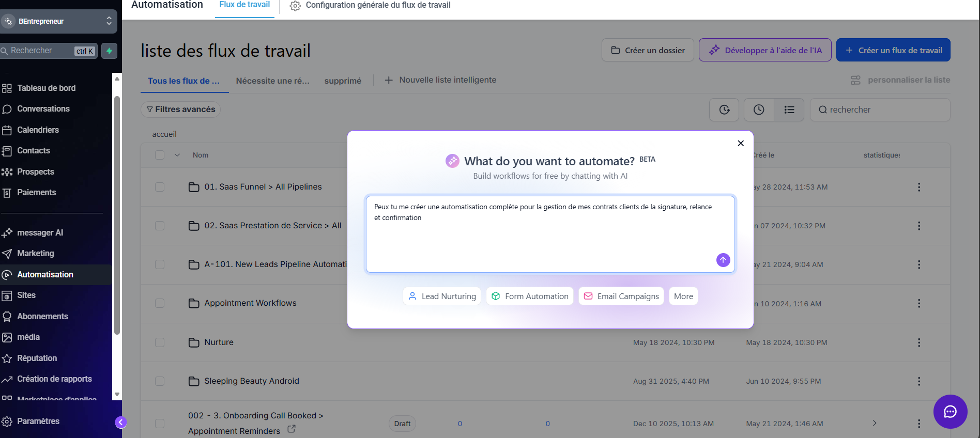Click Créer un flux de travail button

[x=893, y=50]
